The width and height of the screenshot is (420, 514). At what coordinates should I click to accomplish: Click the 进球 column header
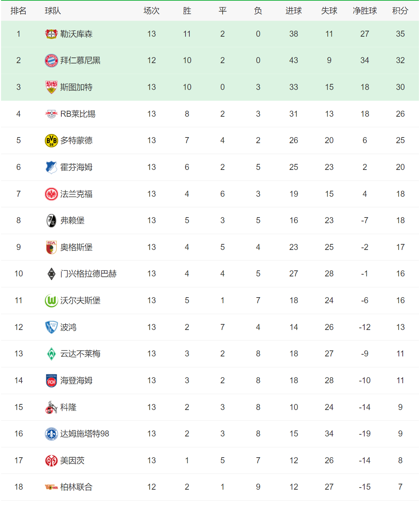pyautogui.click(x=294, y=11)
